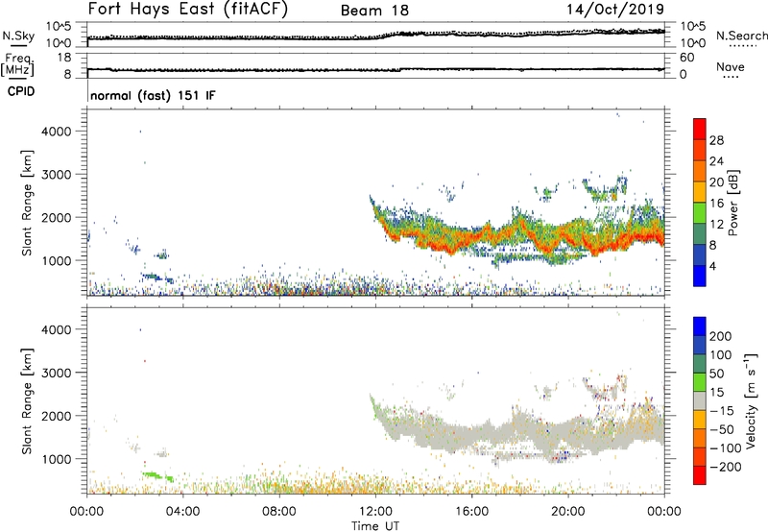The height and width of the screenshot is (532, 768).
Task: Click the "2000" tick in the velocity panel
Action: coord(56,416)
